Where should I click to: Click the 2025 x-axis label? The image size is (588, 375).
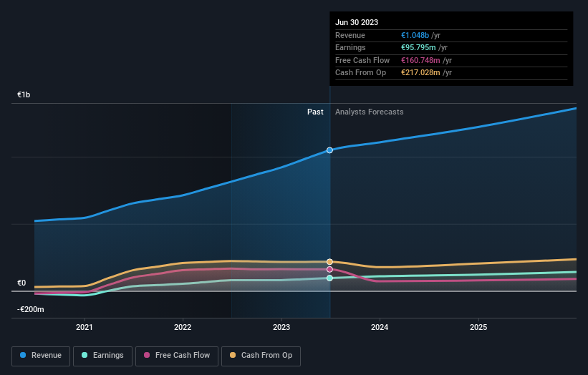click(478, 328)
